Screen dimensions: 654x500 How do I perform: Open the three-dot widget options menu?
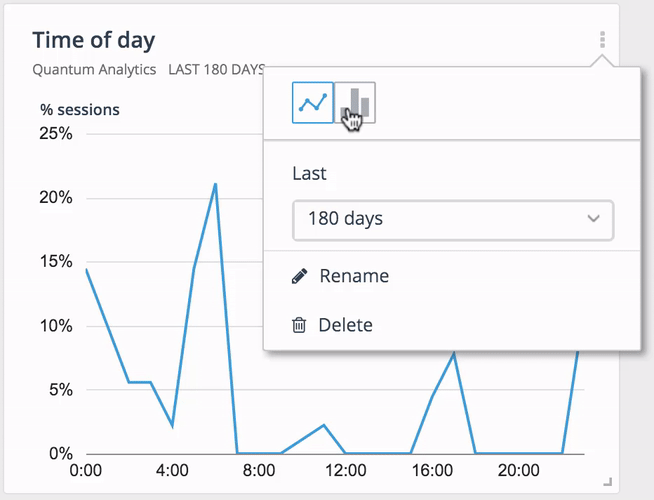click(602, 40)
